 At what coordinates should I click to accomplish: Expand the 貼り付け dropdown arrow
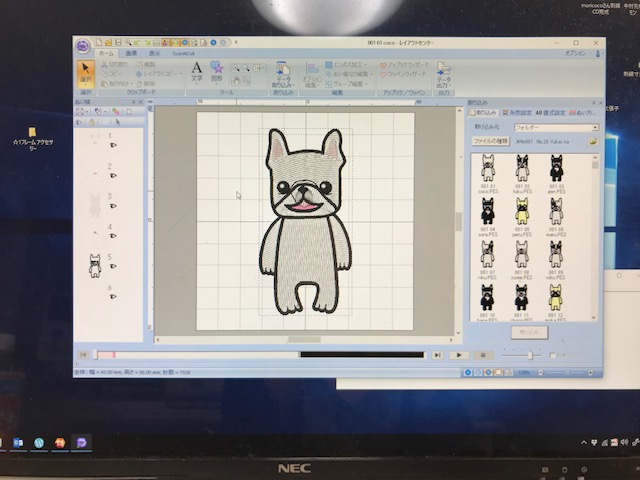coord(133,84)
